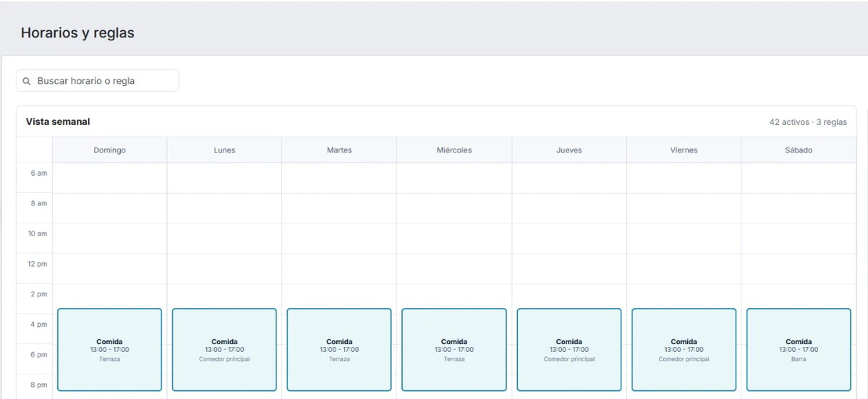Open Saturday's Comida Barra block
This screenshot has width=868, height=399.
(x=799, y=350)
